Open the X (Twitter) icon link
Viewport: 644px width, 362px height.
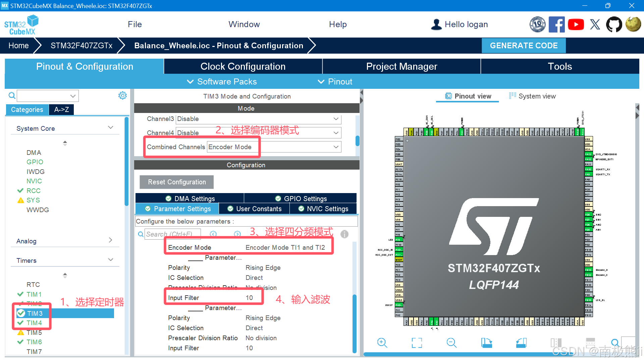click(595, 24)
